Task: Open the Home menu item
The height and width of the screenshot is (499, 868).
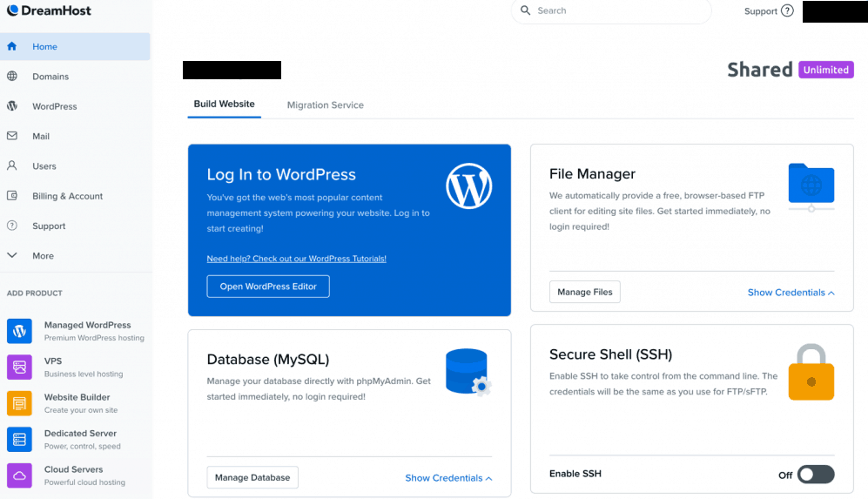Action: [x=75, y=46]
